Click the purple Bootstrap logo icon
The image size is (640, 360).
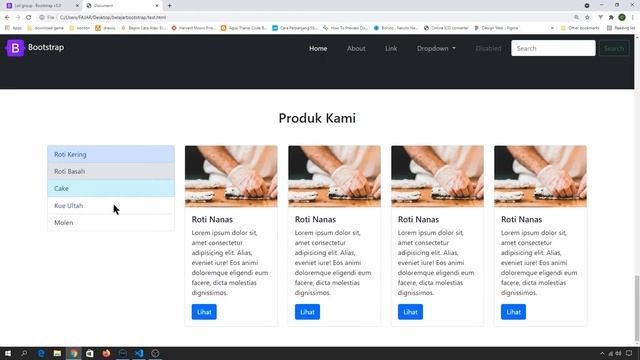15,48
